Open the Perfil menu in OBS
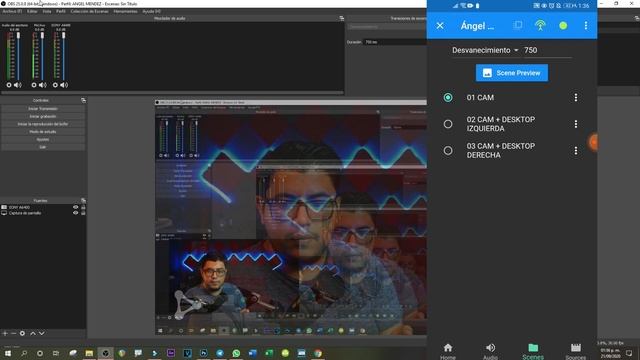This screenshot has height=360, width=640. click(61, 11)
